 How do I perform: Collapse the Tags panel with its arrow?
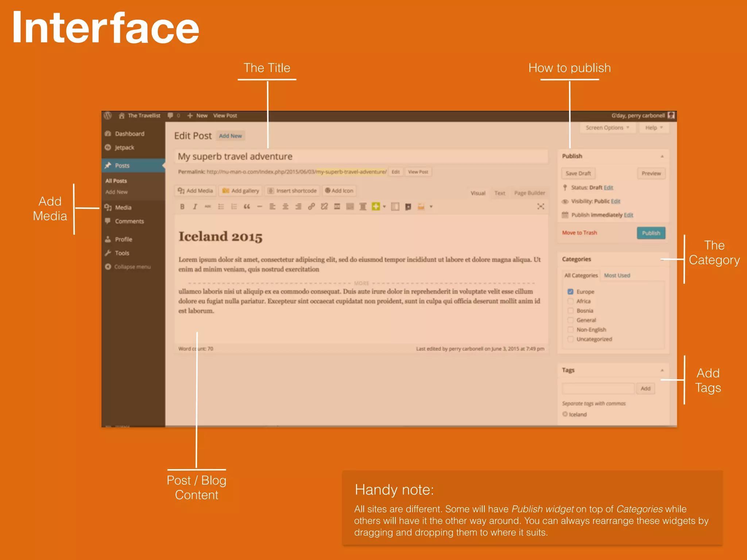coord(662,370)
